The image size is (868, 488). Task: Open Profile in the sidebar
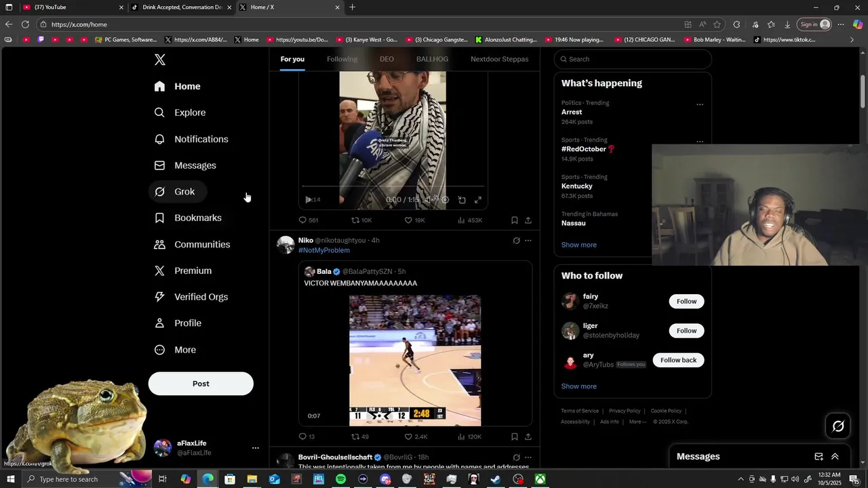(178, 323)
